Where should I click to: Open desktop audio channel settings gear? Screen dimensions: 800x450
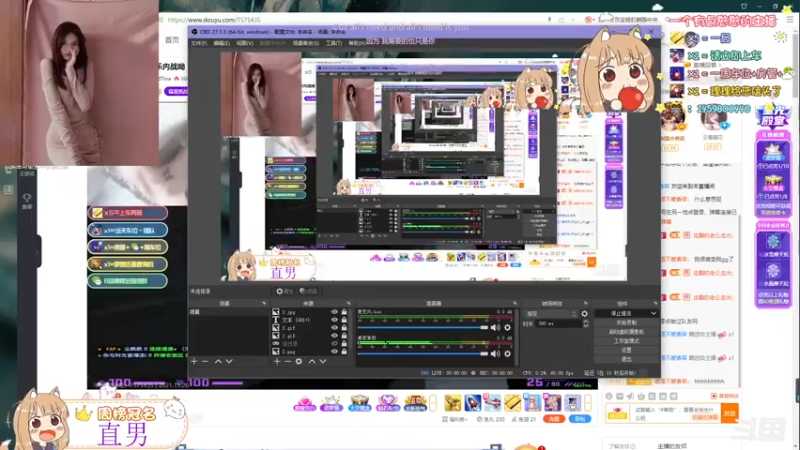pos(507,354)
